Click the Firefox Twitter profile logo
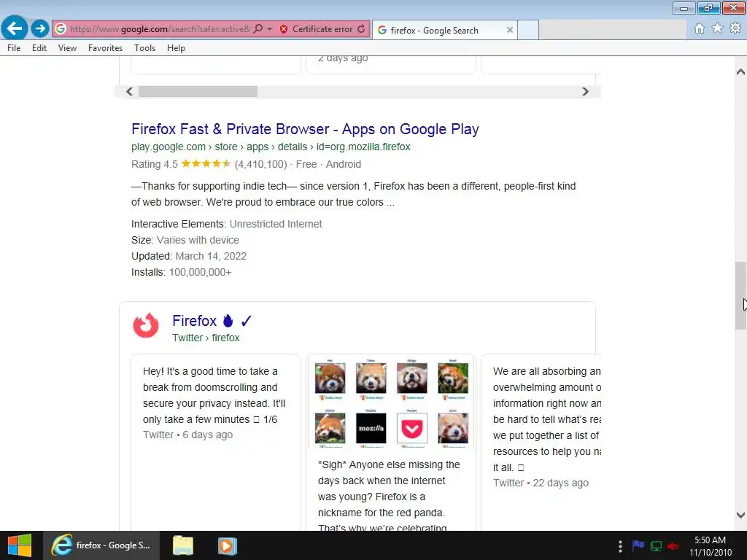Screen dimensions: 747x560 [x=146, y=326]
